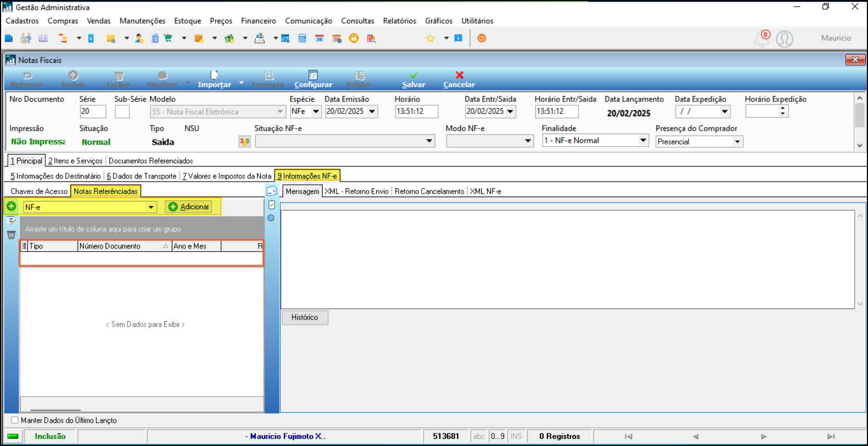Open the shopping cart toolbar icon

pos(168,38)
